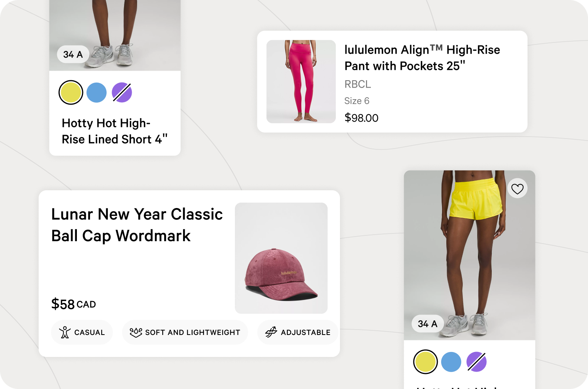
Task: Choose the unavailable purple swatch in the top-left card
Action: tap(122, 93)
